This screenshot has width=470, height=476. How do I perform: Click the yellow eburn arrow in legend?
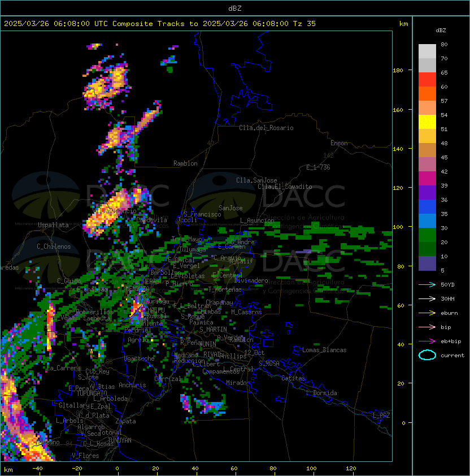tap(427, 313)
